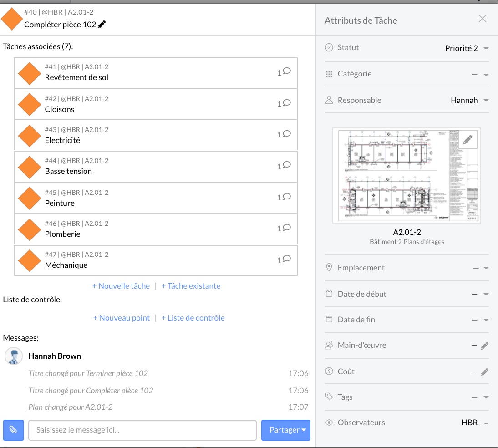498x448 pixels.
Task: Click the message input field
Action: (142, 430)
